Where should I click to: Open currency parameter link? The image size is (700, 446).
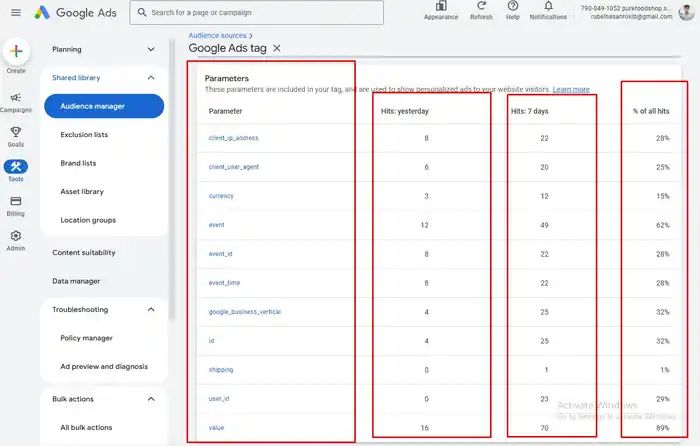tap(221, 196)
